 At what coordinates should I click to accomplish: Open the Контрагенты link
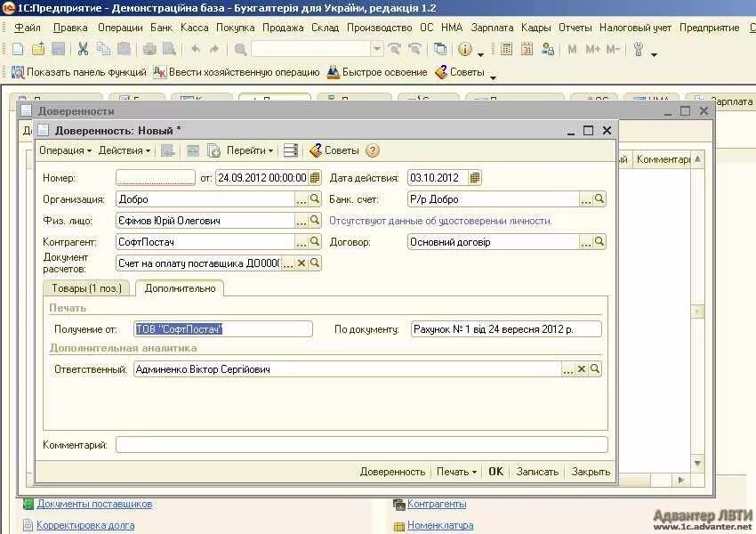pyautogui.click(x=437, y=504)
